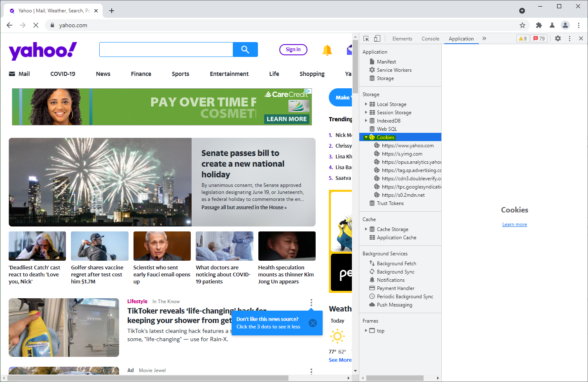588x382 pixels.
Task: Click the inspect element picker icon
Action: tap(366, 38)
